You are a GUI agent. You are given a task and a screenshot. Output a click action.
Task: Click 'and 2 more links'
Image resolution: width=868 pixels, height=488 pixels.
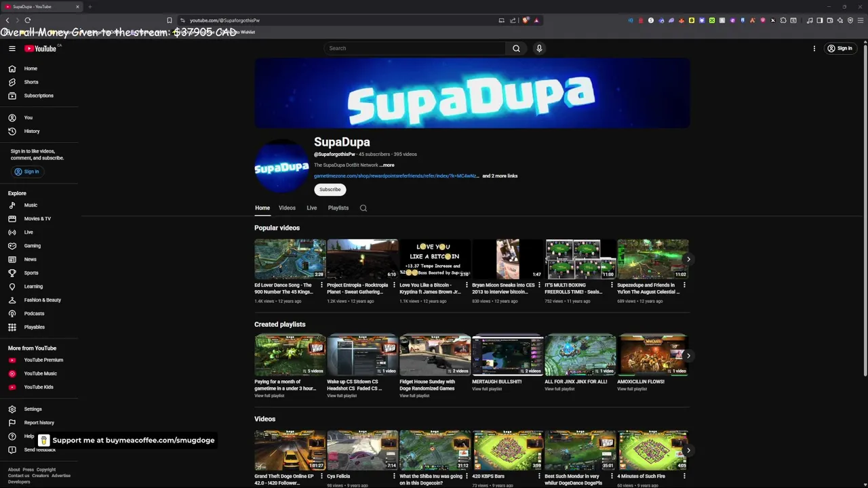click(x=500, y=176)
